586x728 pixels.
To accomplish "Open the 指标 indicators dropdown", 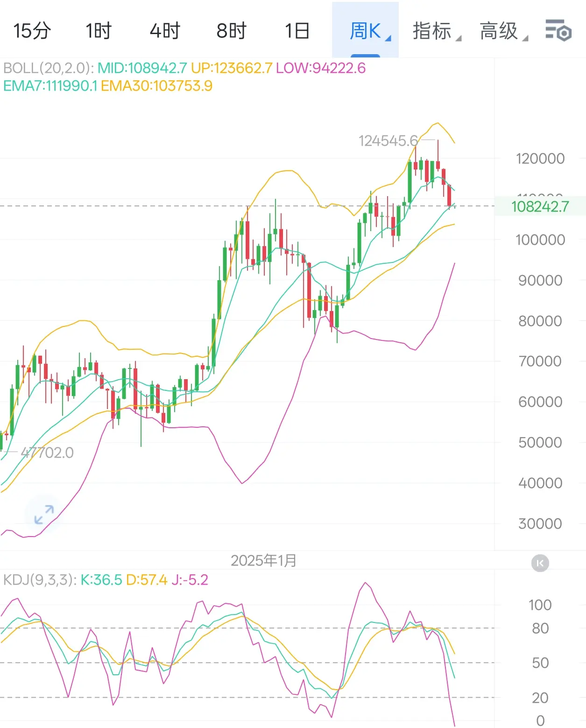I will [437, 31].
